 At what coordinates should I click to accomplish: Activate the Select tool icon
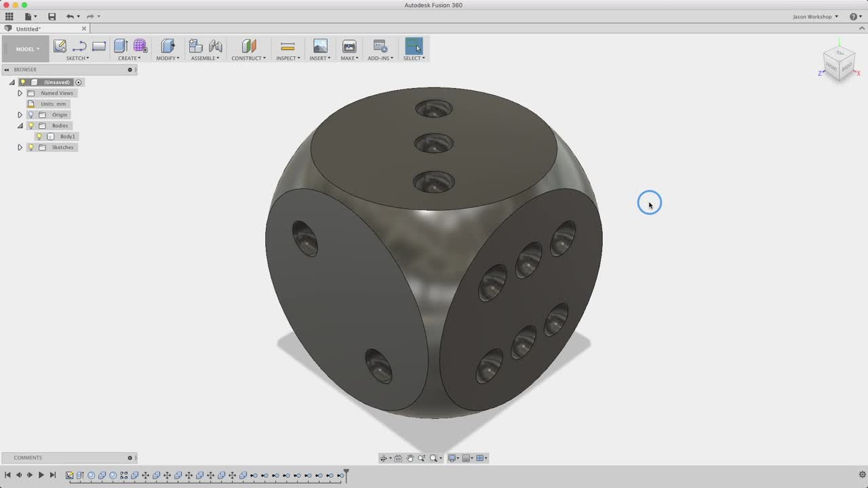point(414,46)
